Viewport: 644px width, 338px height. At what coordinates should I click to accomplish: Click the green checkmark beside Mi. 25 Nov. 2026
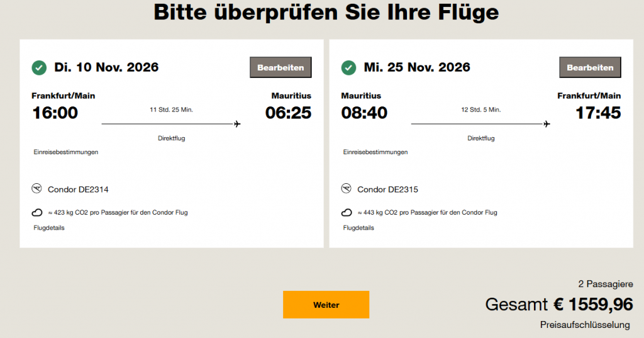(348, 67)
